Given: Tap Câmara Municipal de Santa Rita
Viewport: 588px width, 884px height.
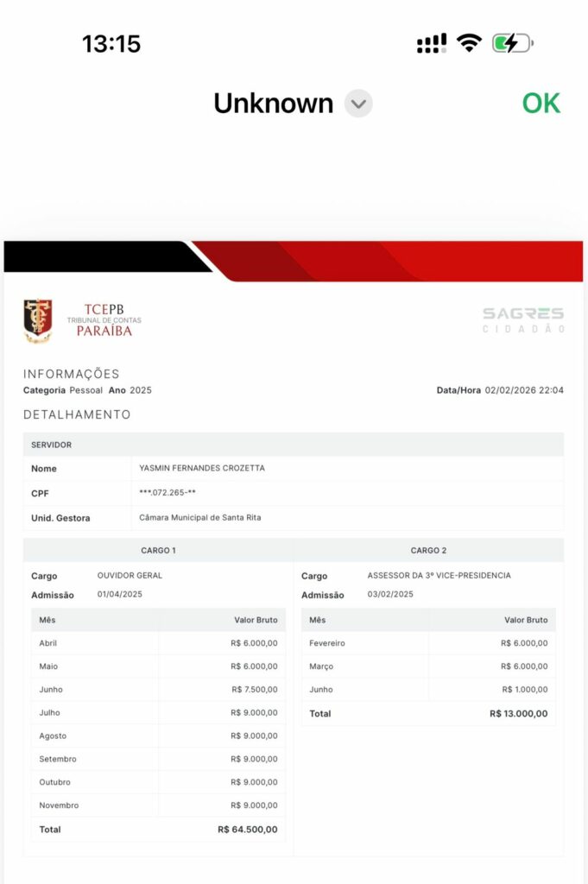Looking at the screenshot, I should (x=199, y=518).
